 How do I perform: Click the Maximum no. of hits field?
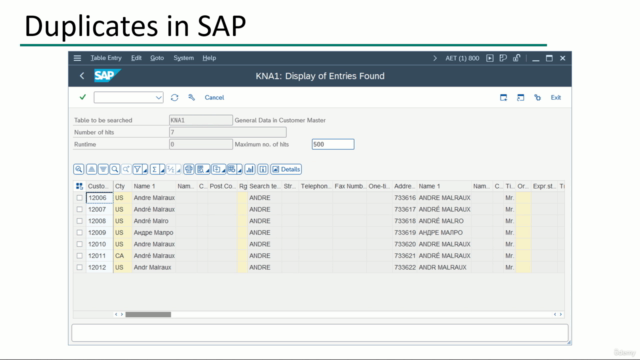click(x=333, y=144)
